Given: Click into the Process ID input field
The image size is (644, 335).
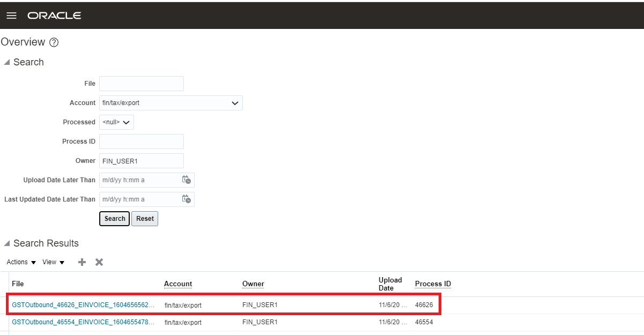Looking at the screenshot, I should pos(142,142).
